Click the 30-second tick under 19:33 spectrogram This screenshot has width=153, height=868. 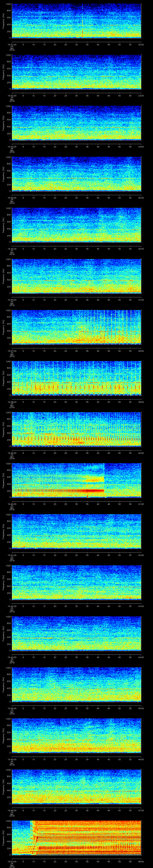[76, 147]
